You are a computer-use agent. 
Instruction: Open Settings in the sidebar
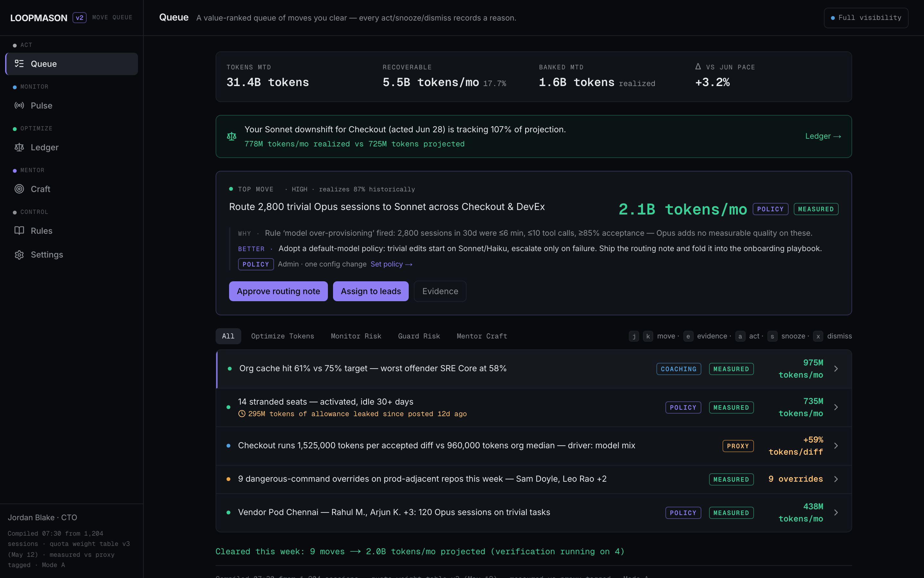[72, 255]
